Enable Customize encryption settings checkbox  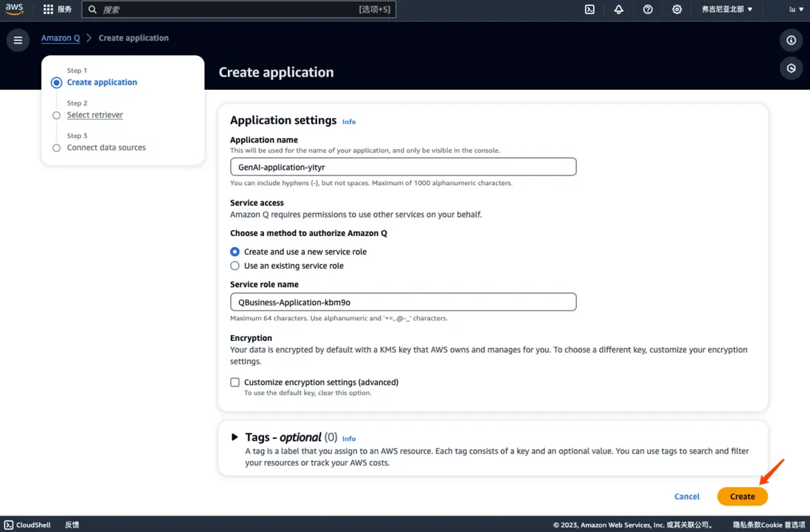tap(235, 382)
